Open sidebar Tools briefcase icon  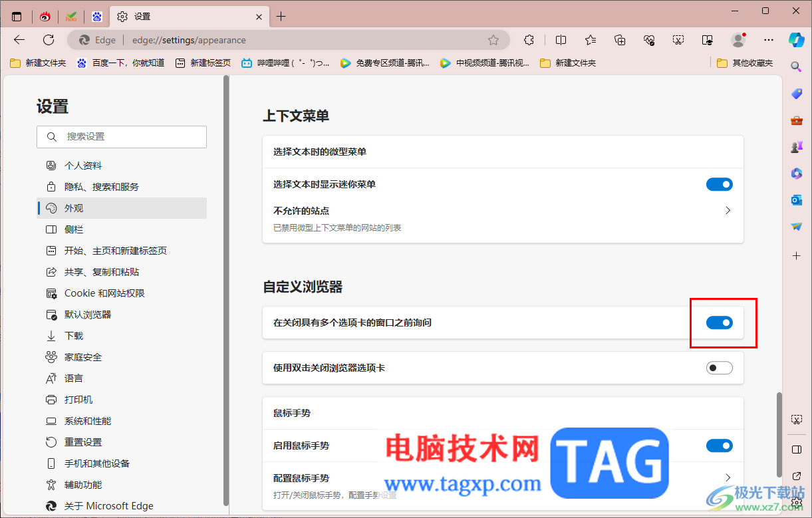(796, 120)
